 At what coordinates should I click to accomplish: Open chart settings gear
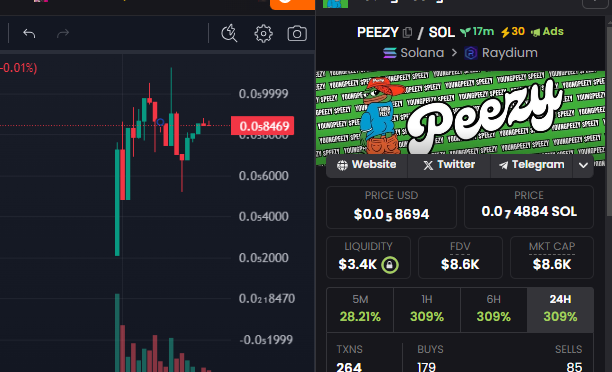(263, 34)
